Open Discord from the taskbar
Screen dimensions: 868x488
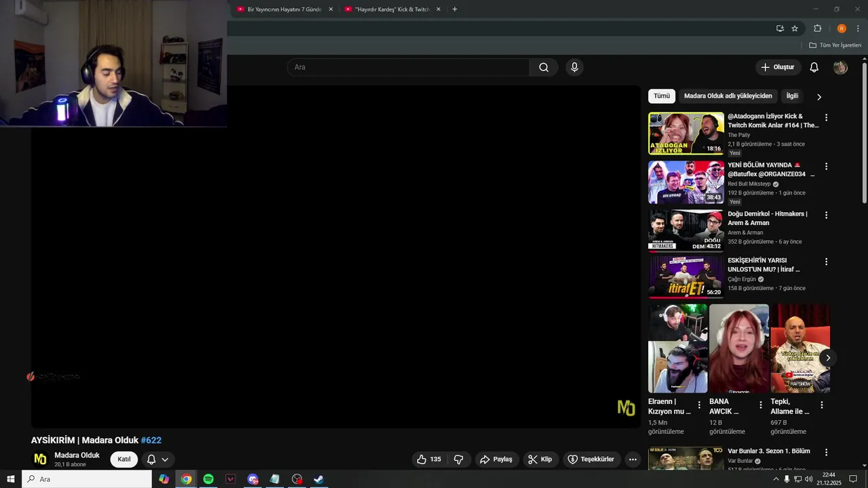pos(252,479)
